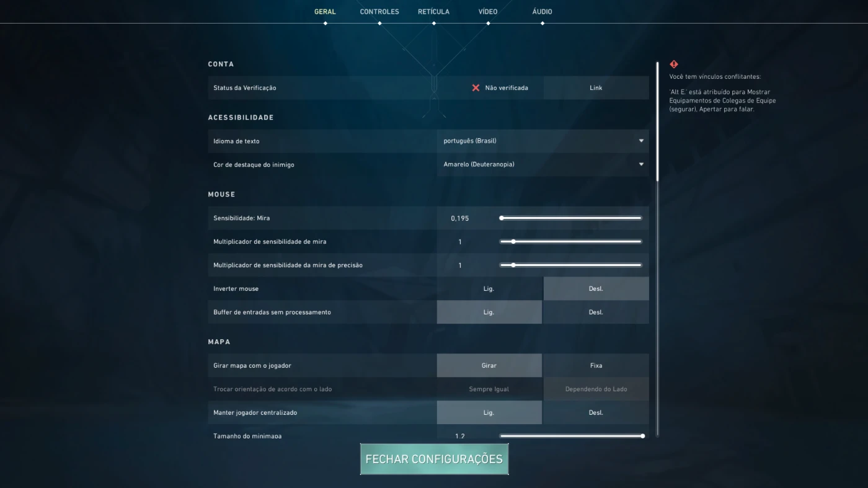
Task: Click the value field of mira de precisão multiplier
Action: (x=460, y=265)
